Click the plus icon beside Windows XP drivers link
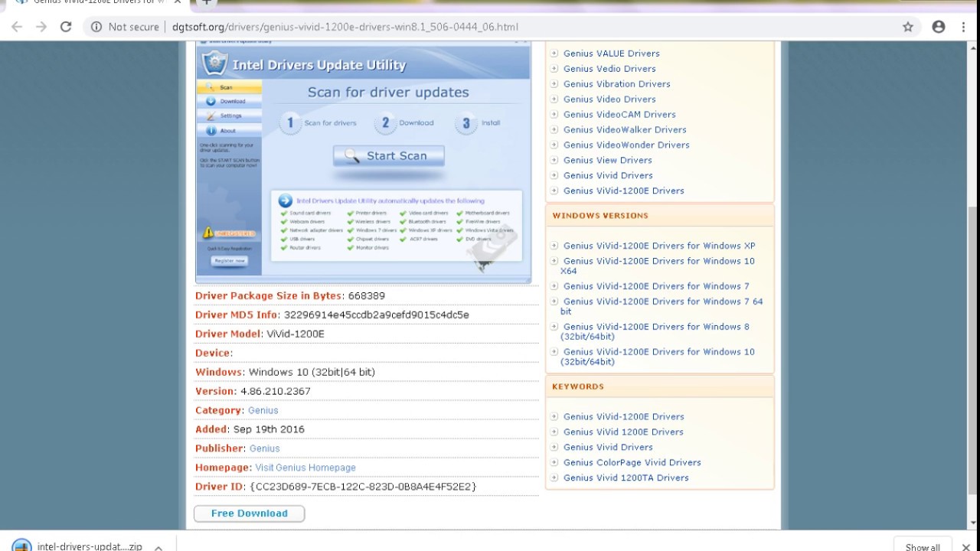The image size is (980, 551). [554, 246]
